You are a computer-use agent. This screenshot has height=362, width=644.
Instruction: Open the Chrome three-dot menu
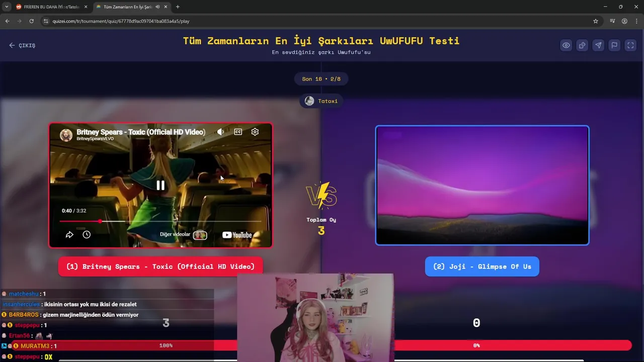click(x=636, y=21)
